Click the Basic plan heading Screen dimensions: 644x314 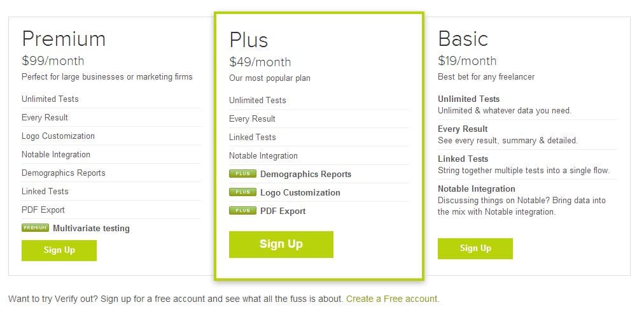(463, 38)
